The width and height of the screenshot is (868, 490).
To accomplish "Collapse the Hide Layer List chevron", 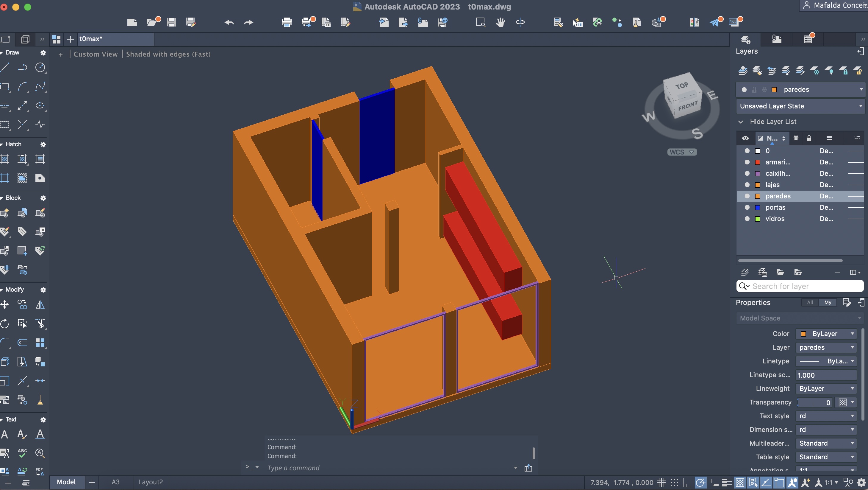I will [741, 122].
